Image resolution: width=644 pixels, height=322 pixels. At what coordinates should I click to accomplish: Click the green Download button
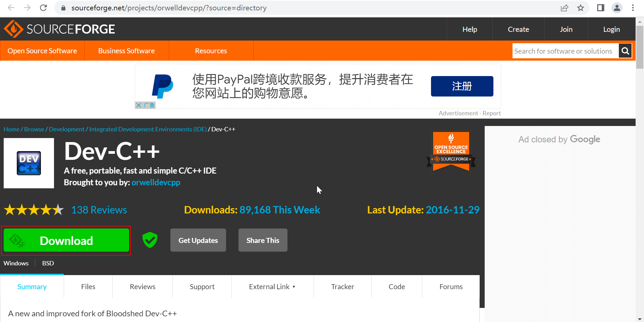click(66, 240)
